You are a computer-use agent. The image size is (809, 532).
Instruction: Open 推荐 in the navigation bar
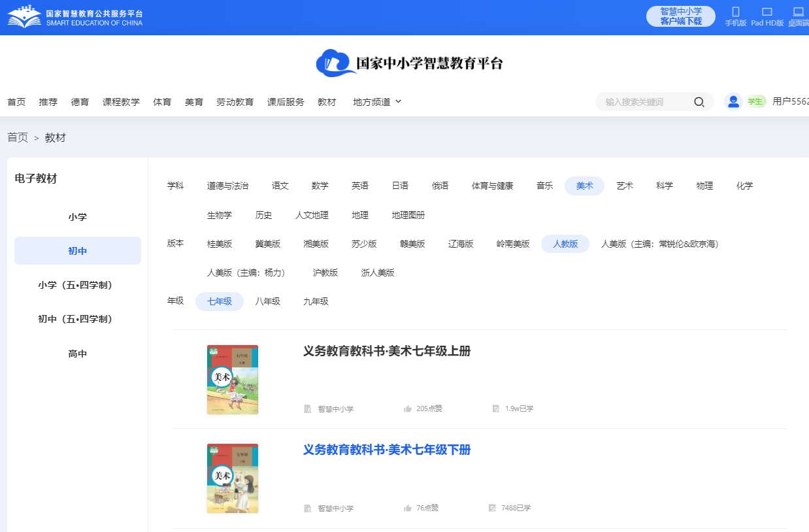tap(48, 102)
